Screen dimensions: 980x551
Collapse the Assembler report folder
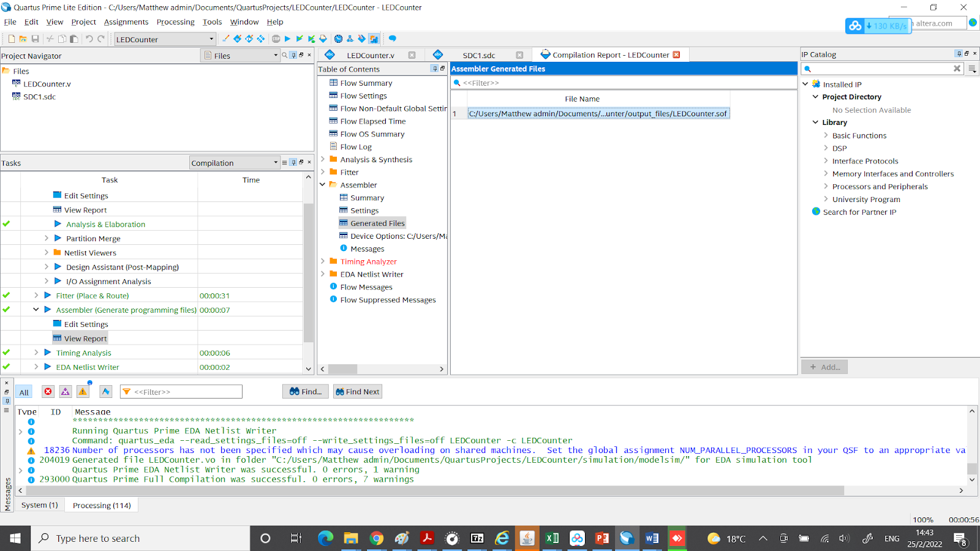point(323,185)
